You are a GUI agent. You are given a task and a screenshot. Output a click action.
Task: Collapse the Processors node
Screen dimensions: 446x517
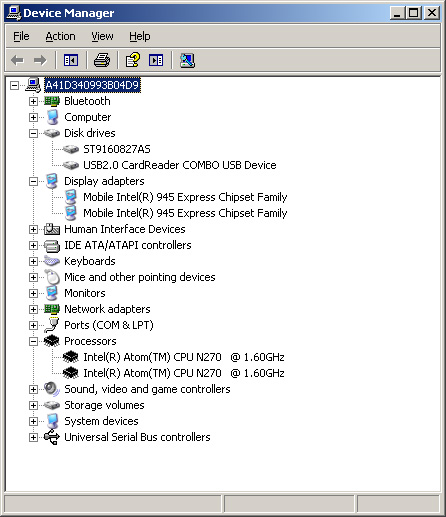click(x=33, y=341)
